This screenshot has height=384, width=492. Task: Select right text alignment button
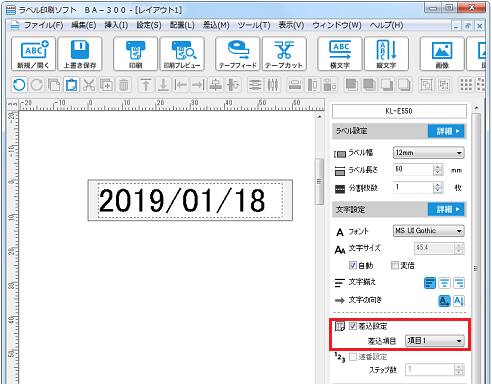459,283
